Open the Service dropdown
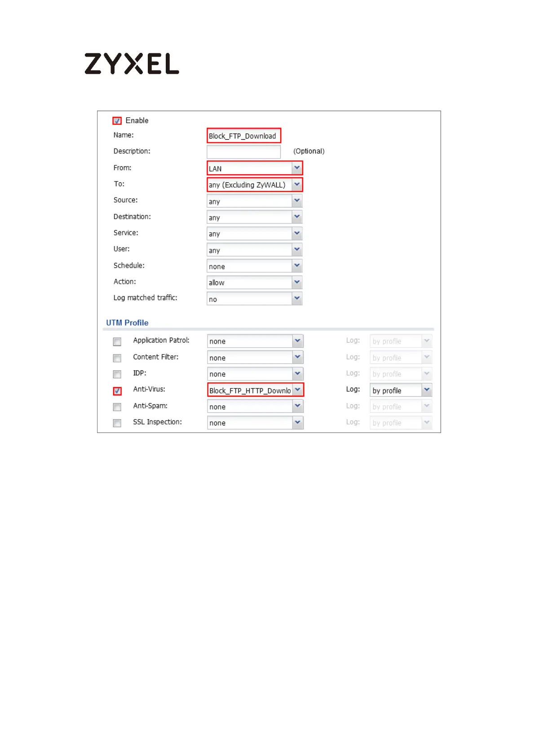The height and width of the screenshot is (756, 535). 255,234
